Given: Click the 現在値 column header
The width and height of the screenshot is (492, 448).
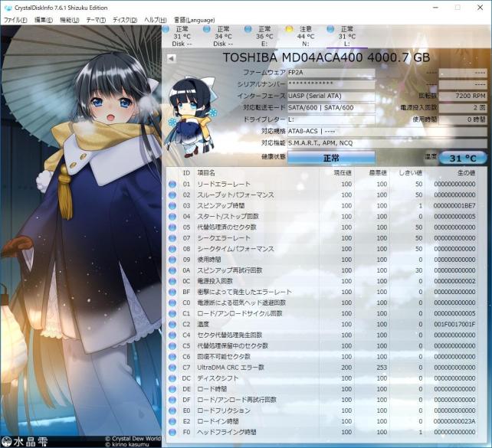Looking at the screenshot, I should pyautogui.click(x=343, y=173).
